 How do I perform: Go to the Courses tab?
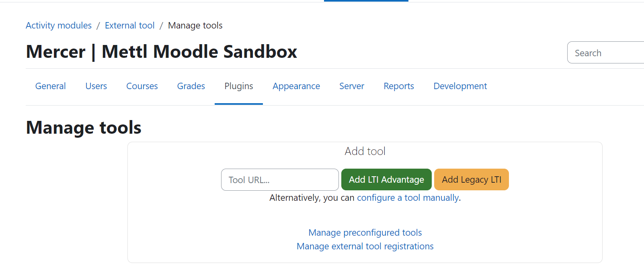[142, 86]
